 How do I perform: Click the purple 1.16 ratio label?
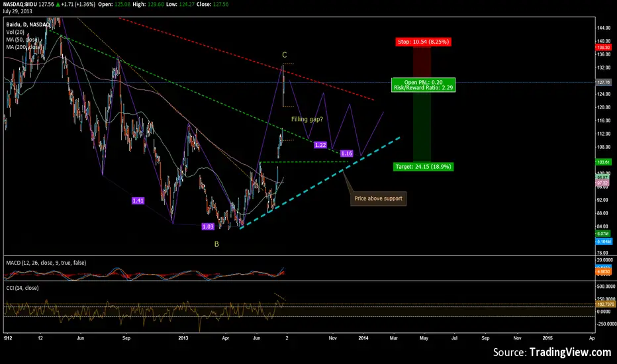[x=347, y=153]
